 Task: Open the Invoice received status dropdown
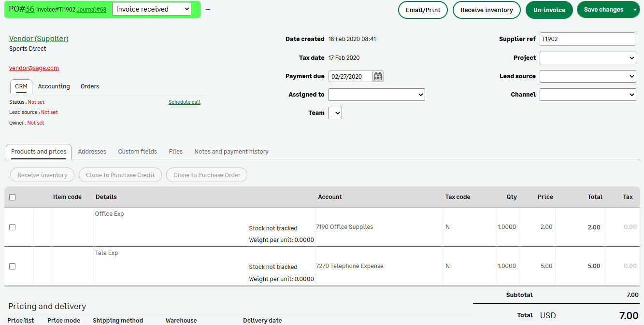152,9
